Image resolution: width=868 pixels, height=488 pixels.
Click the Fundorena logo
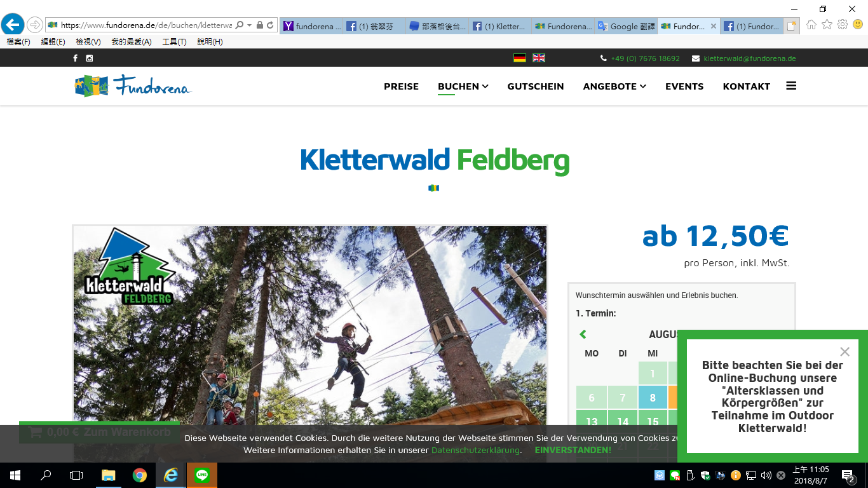click(133, 86)
